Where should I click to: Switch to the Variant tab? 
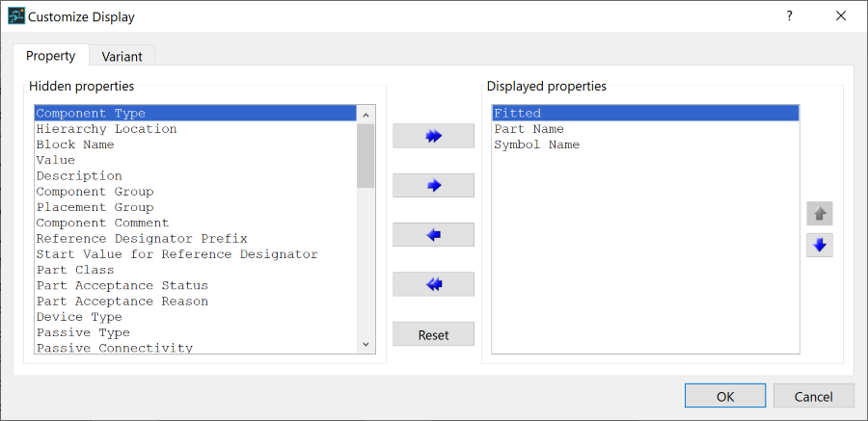pyautogui.click(x=122, y=57)
